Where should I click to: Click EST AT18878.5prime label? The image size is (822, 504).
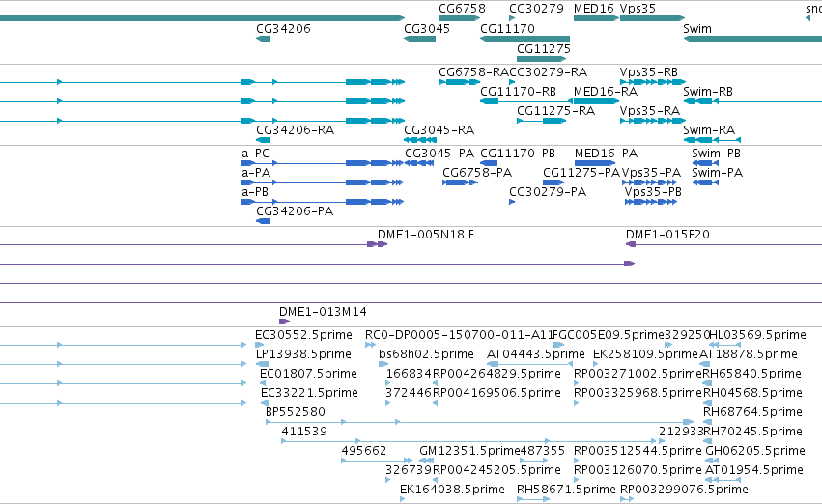pyautogui.click(x=749, y=355)
